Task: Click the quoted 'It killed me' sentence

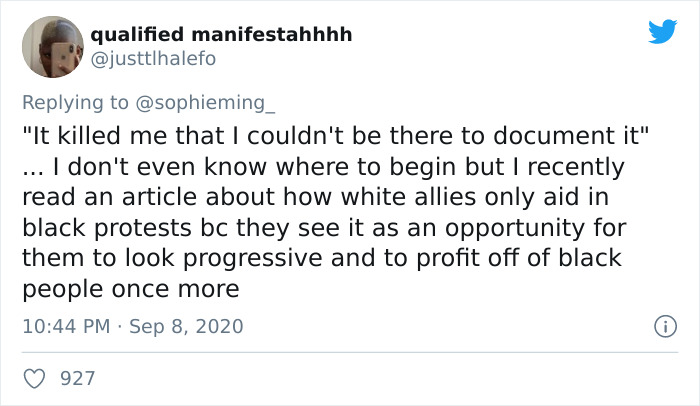Action: coord(335,135)
